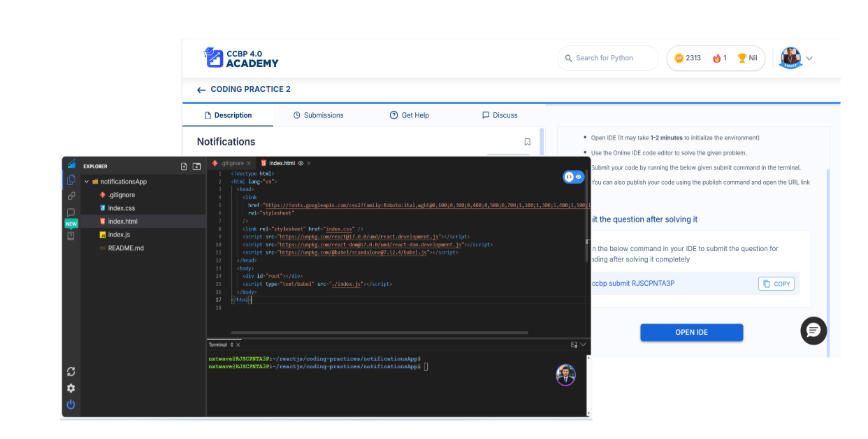Click the trophy Nil indicator
The image size is (868, 439).
tap(747, 58)
